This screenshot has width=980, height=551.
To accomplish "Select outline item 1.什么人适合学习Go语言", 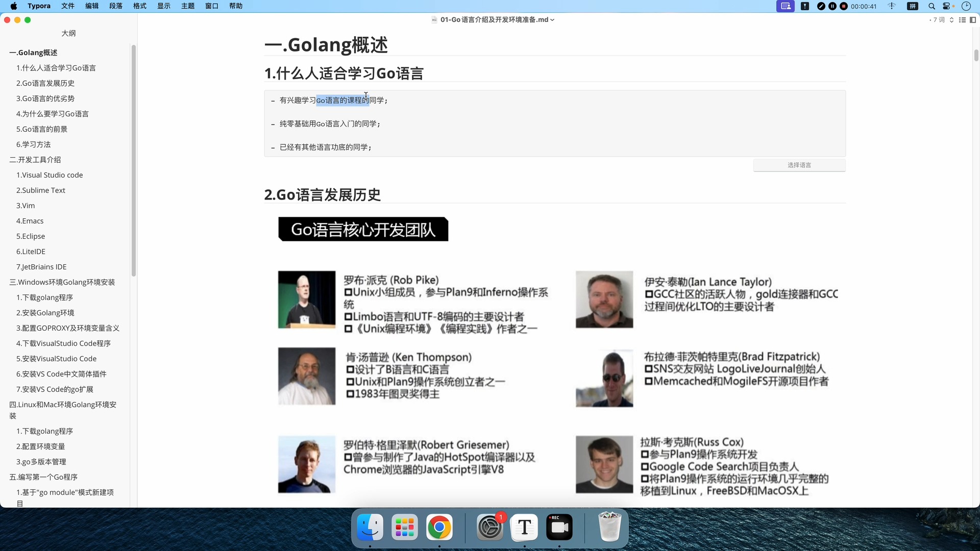I will (x=56, y=68).
